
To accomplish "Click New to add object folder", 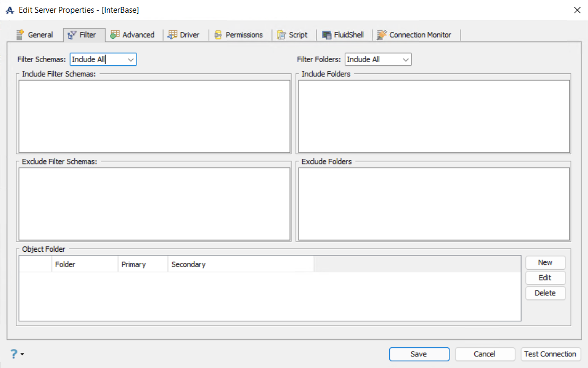I will pos(546,263).
